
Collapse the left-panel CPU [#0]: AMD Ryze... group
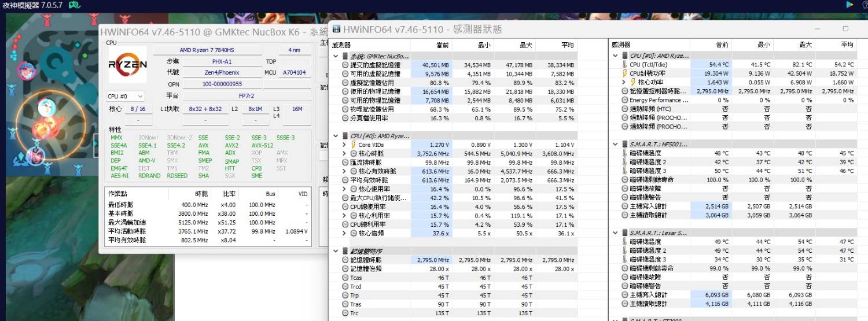[336, 136]
